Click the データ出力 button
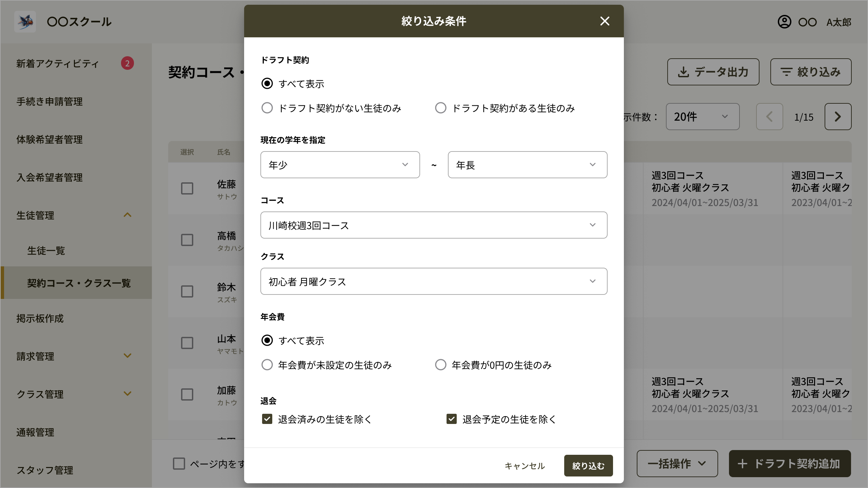This screenshot has width=868, height=488. coord(713,72)
